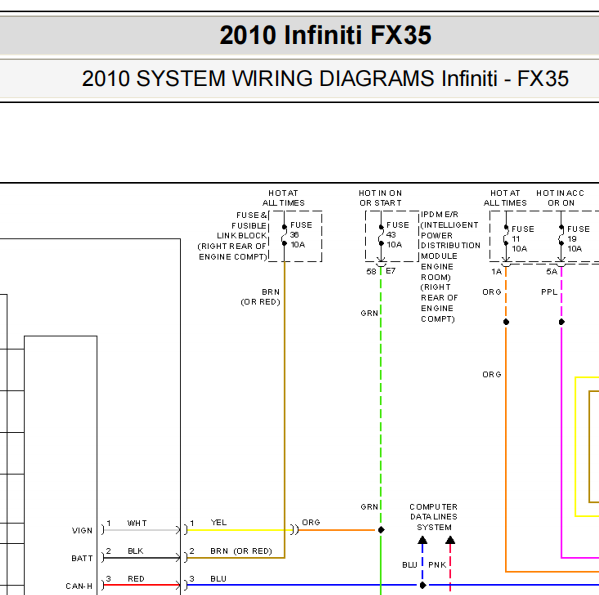
Task: Click the "WHT" wire label on pin 1
Action: 137,523
